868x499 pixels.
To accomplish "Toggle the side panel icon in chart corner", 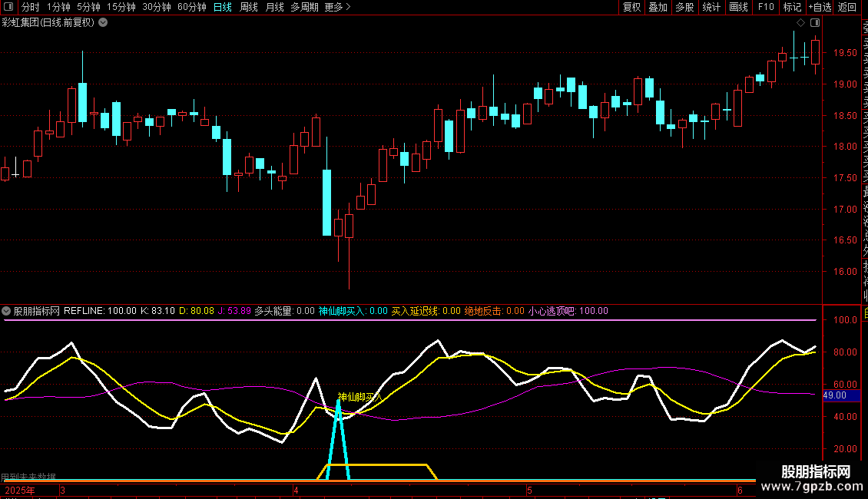I will [815, 23].
